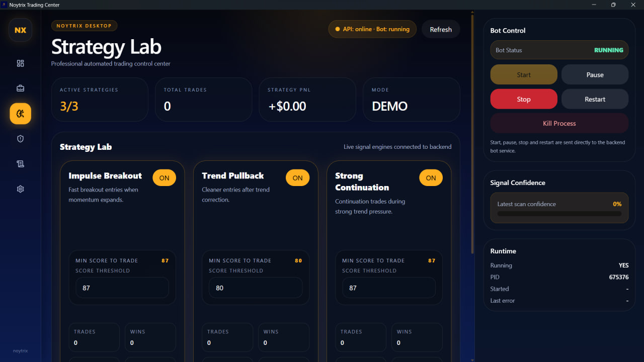Image resolution: width=644 pixels, height=362 pixels.
Task: Click the Trend Pullback card title
Action: pyautogui.click(x=233, y=176)
